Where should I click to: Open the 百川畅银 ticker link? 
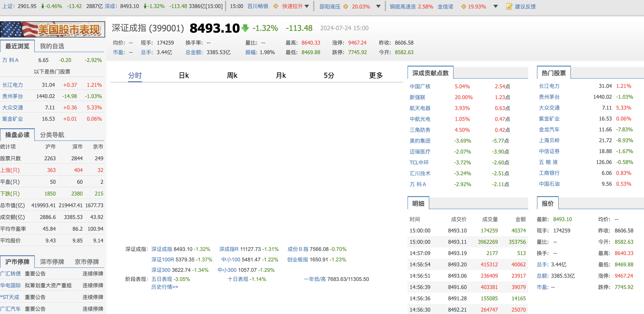(258, 6)
